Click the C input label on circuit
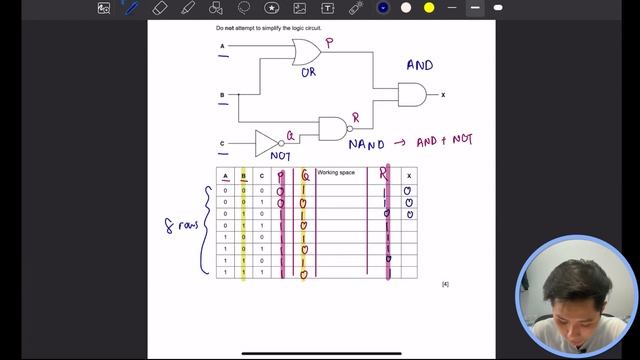The image size is (640, 360). click(222, 143)
